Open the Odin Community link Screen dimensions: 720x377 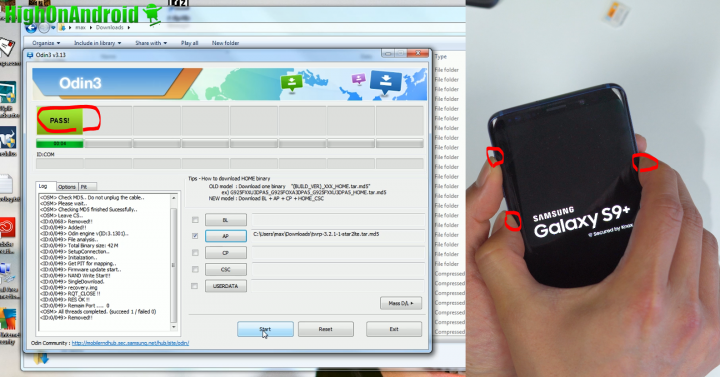[130, 343]
